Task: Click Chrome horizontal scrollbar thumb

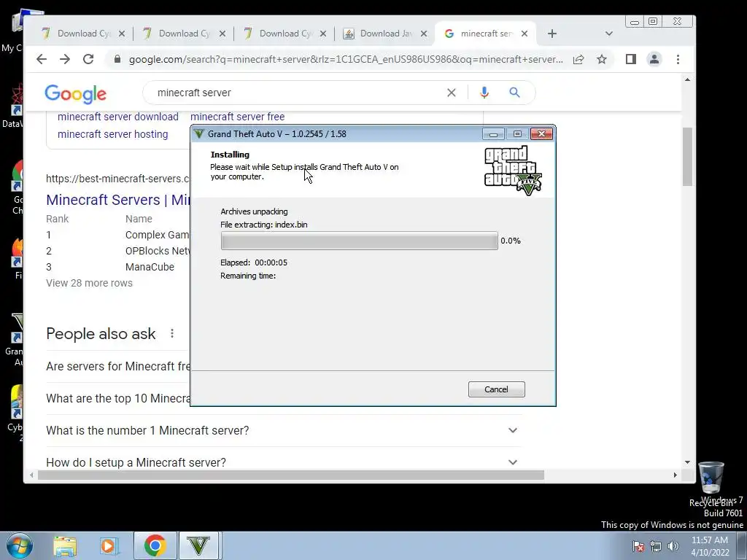Action: coord(291,475)
